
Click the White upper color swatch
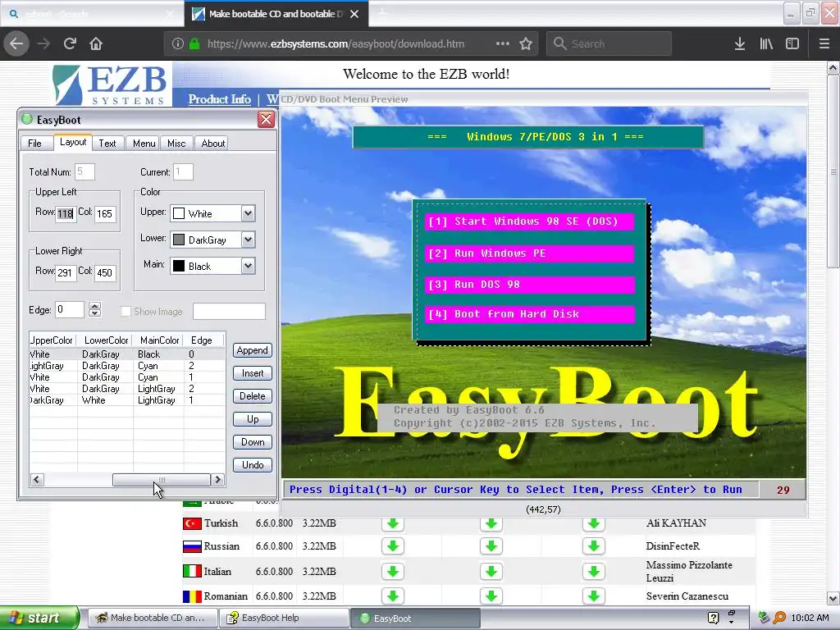pos(179,213)
